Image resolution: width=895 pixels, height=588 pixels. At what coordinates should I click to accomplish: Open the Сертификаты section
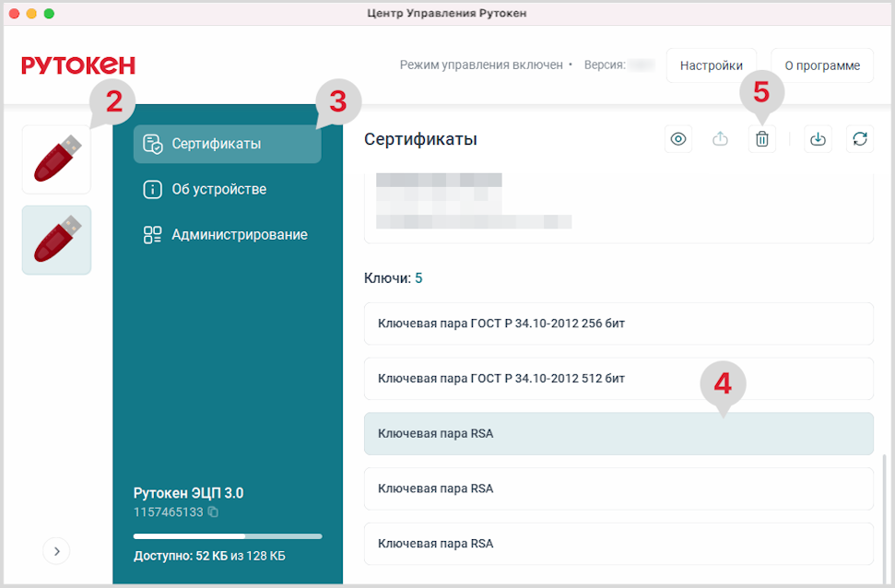click(x=227, y=144)
